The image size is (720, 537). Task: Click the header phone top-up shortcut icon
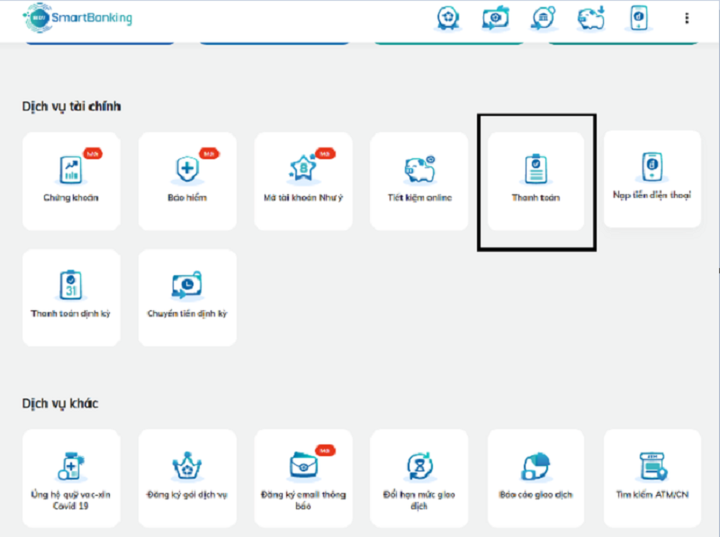click(x=638, y=18)
